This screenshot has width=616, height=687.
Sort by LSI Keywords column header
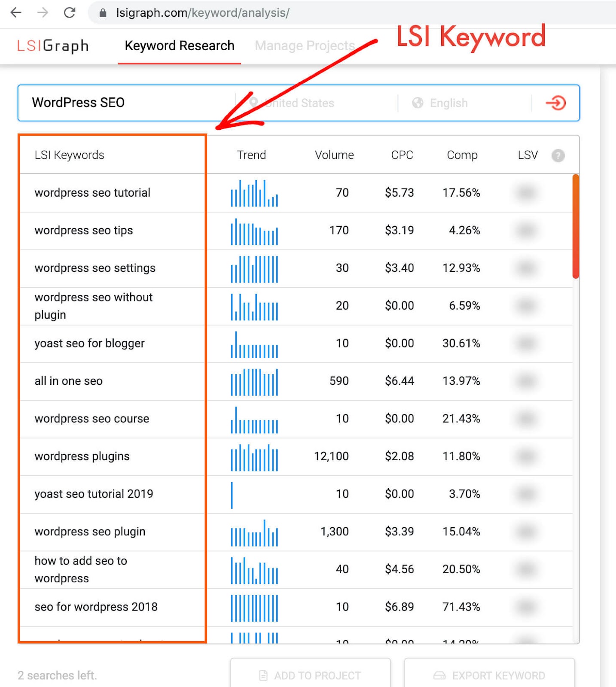69,155
